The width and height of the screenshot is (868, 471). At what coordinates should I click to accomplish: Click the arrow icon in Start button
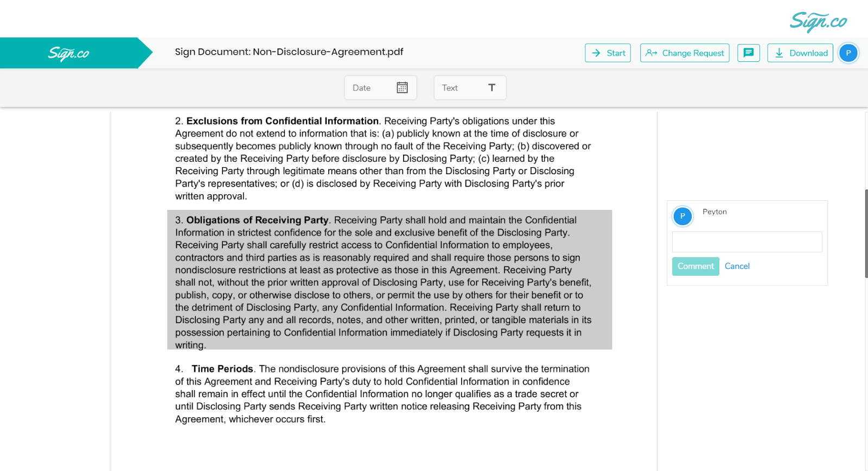pos(596,53)
